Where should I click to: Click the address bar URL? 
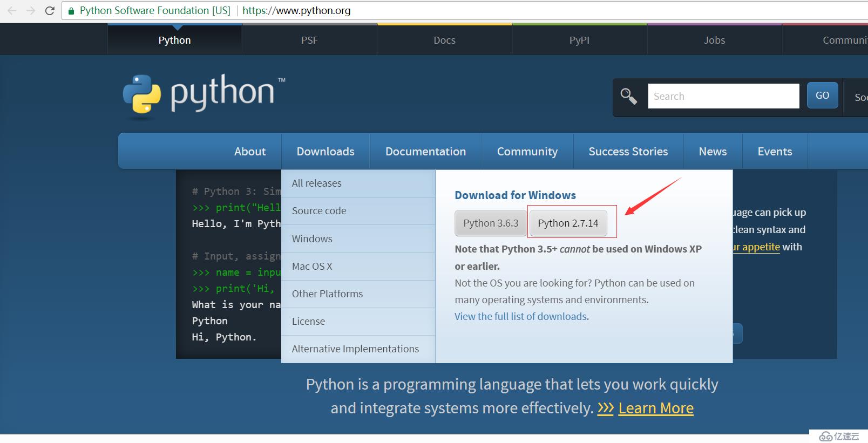pos(296,10)
